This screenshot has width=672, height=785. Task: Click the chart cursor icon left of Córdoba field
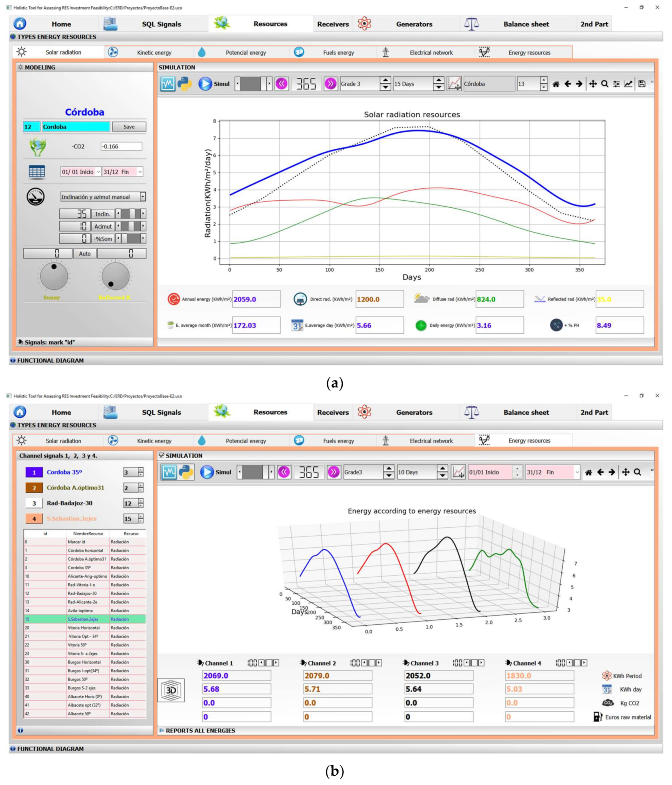454,84
